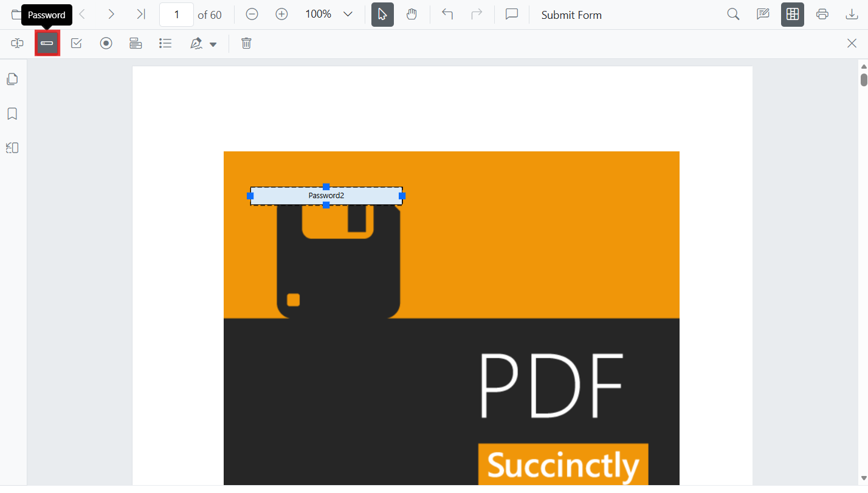The image size is (868, 493).
Task: Open the search text tool
Action: click(x=733, y=14)
